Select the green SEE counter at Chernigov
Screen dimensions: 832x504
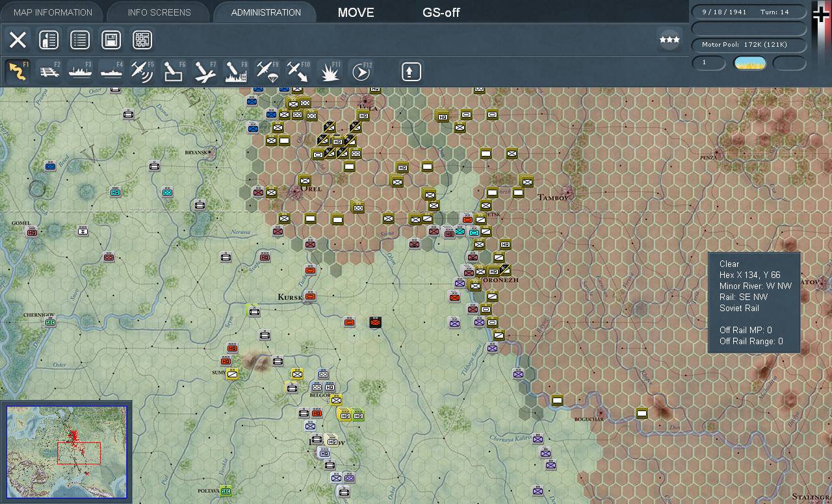coord(50,322)
